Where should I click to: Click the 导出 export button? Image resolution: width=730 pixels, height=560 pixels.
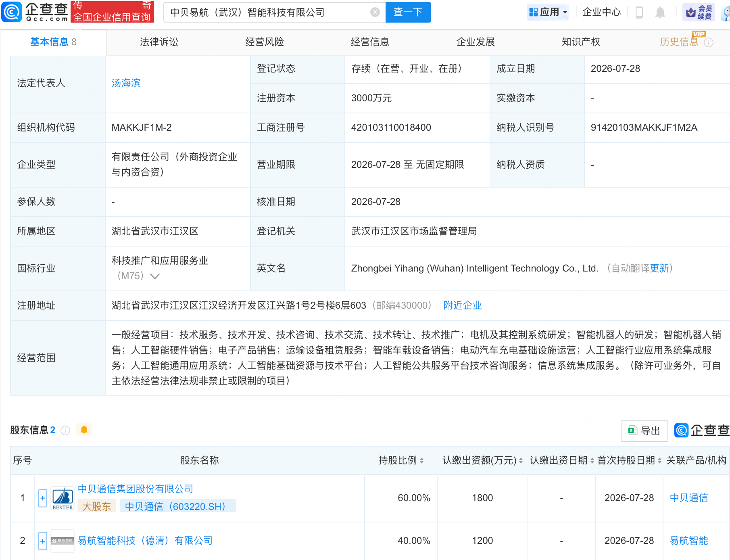coord(644,431)
